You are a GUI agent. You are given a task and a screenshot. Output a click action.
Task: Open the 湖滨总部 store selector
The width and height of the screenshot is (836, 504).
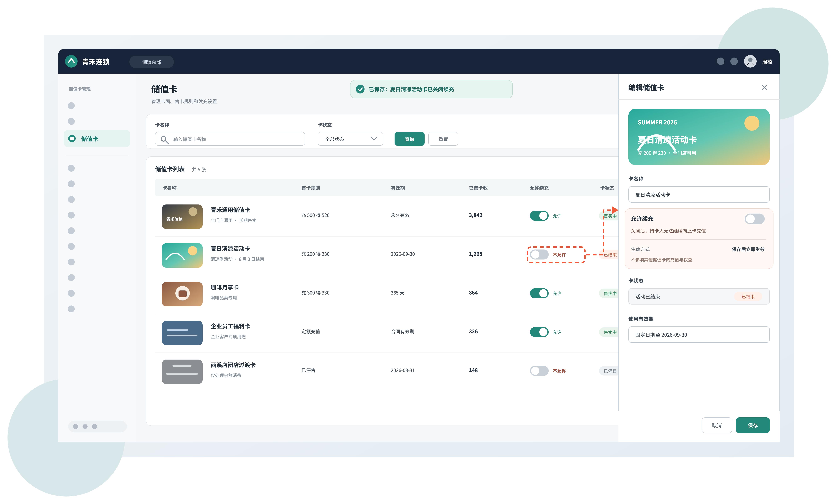152,62
